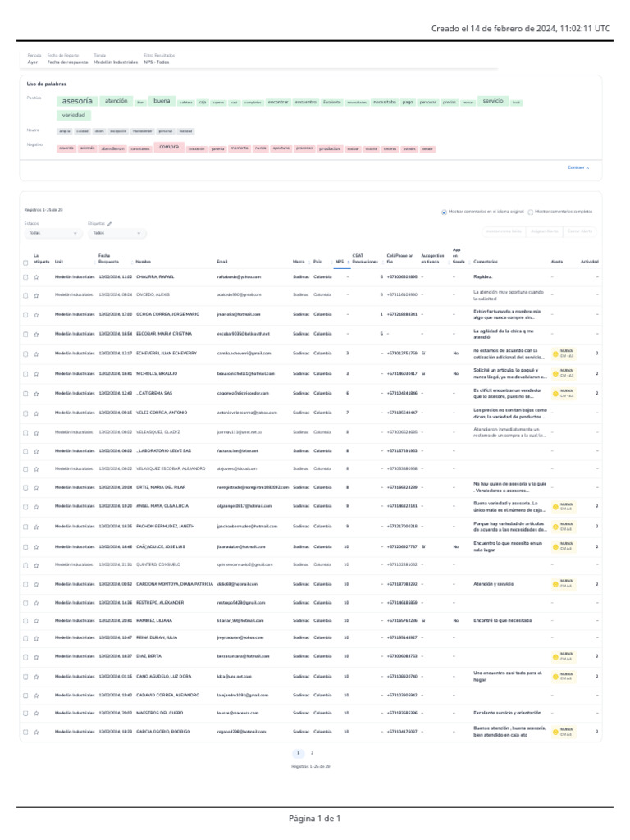This screenshot has width=630, height=840.
Task: Collapse the word usage panel with Contraer
Action: pyautogui.click(x=578, y=167)
